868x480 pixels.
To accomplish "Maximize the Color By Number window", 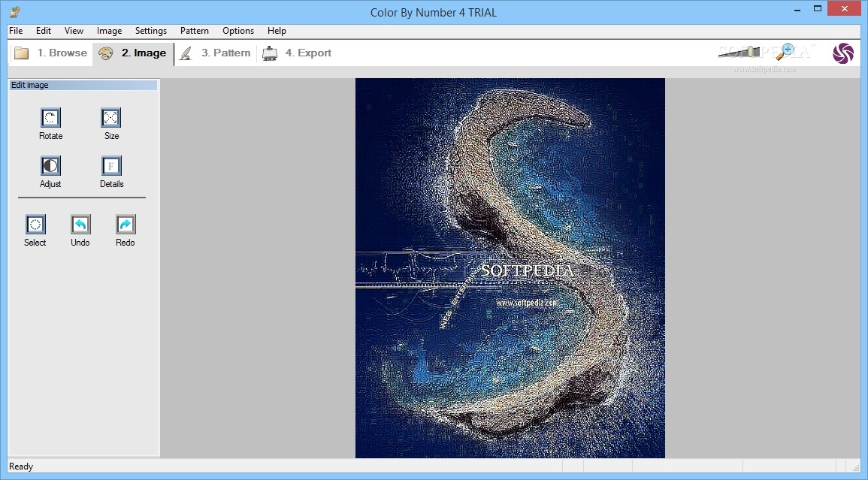I will [818, 9].
